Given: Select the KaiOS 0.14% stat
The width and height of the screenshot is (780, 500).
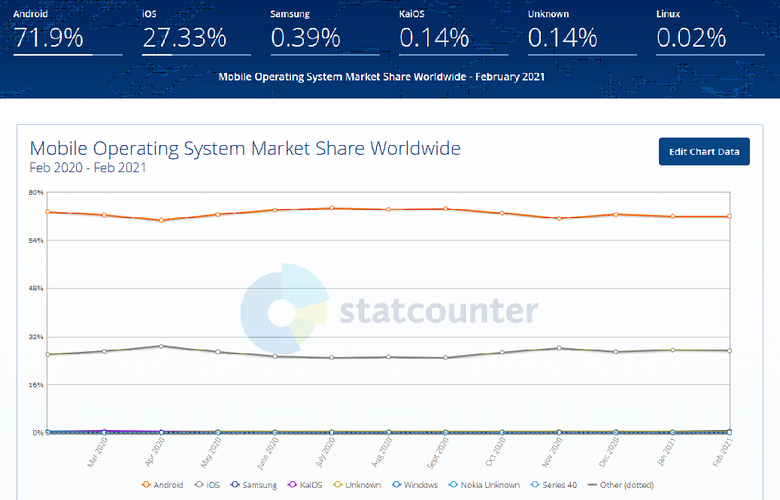Looking at the screenshot, I should tap(453, 32).
